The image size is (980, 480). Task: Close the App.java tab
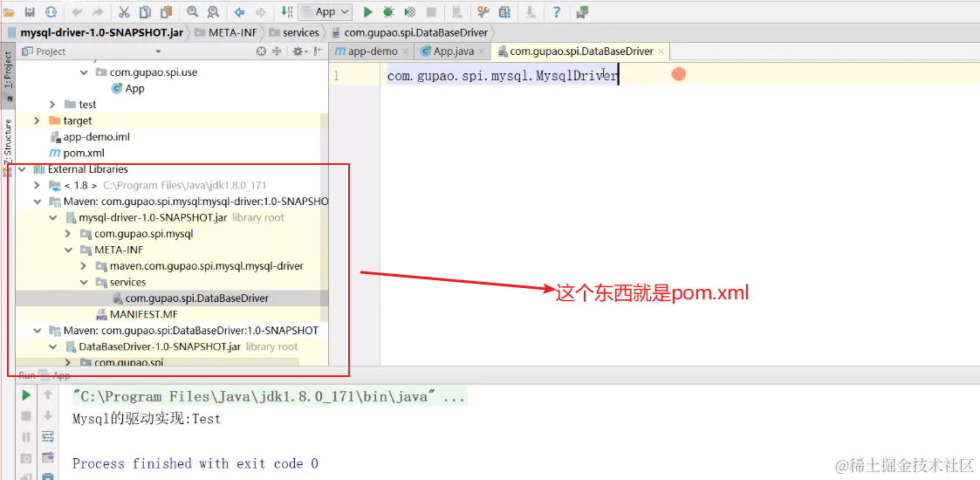pos(483,51)
